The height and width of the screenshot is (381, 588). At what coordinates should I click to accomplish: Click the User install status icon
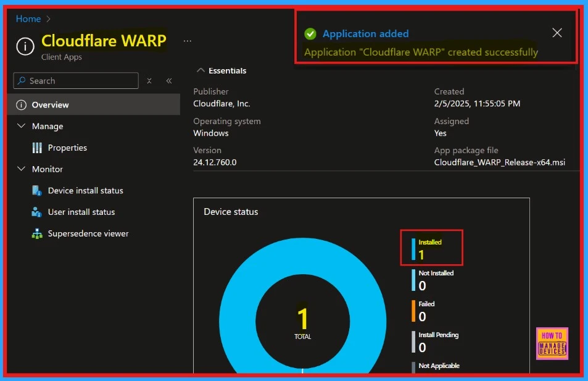tap(37, 212)
